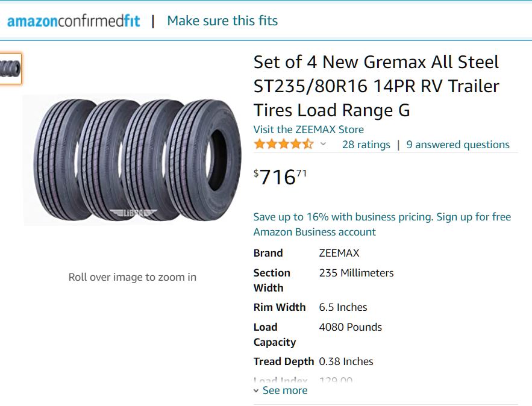This screenshot has height=406, width=532.
Task: Visit the ZEEMAX Store
Action: 308,130
